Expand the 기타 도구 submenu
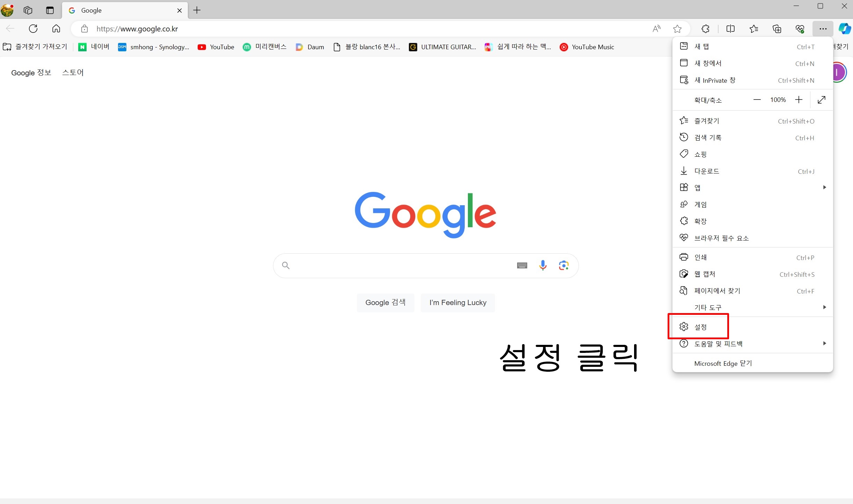The width and height of the screenshot is (853, 504). (x=752, y=307)
